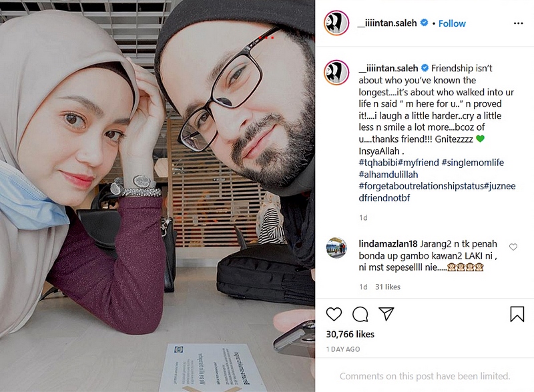
Task: Click the header username __iiiintan.saleh
Action: coord(387,23)
